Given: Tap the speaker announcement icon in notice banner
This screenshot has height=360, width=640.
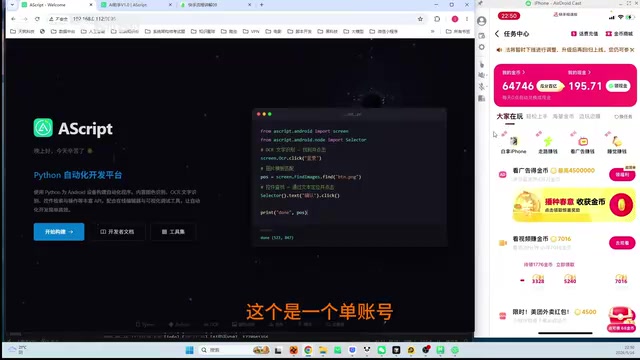Looking at the screenshot, I should (x=499, y=50).
